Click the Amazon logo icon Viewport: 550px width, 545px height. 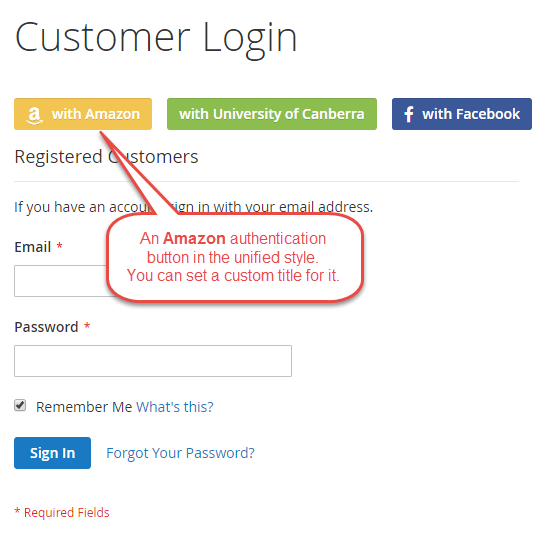coord(34,115)
